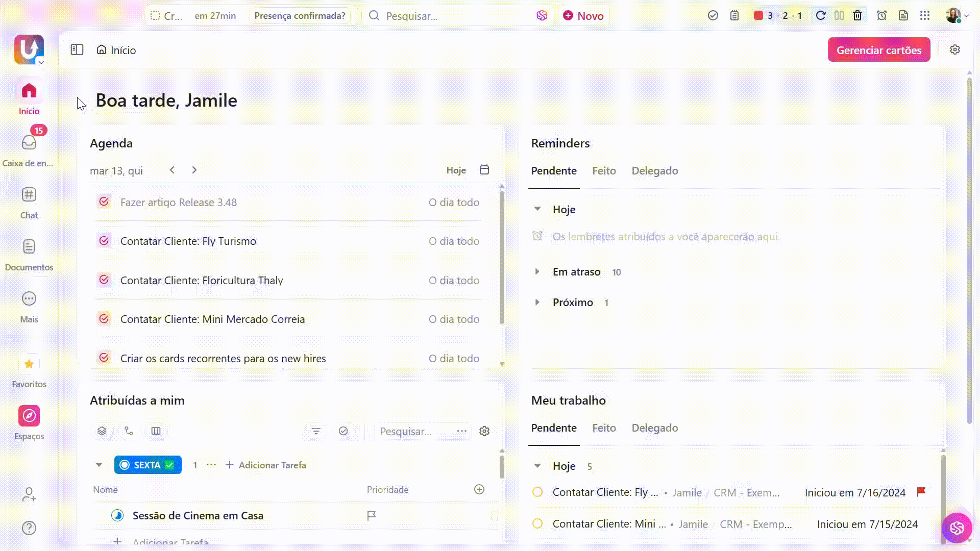This screenshot has height=551, width=980.
Task: Open Documentos in the sidebar
Action: [x=29, y=247]
